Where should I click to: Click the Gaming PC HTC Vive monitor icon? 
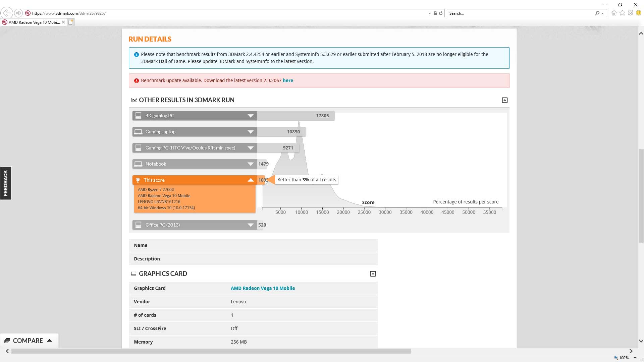(x=138, y=148)
